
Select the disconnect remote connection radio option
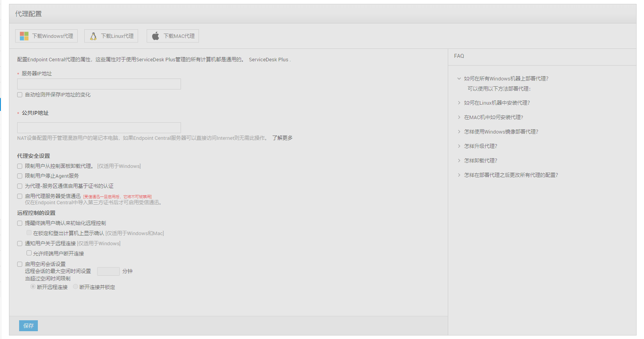[33, 287]
